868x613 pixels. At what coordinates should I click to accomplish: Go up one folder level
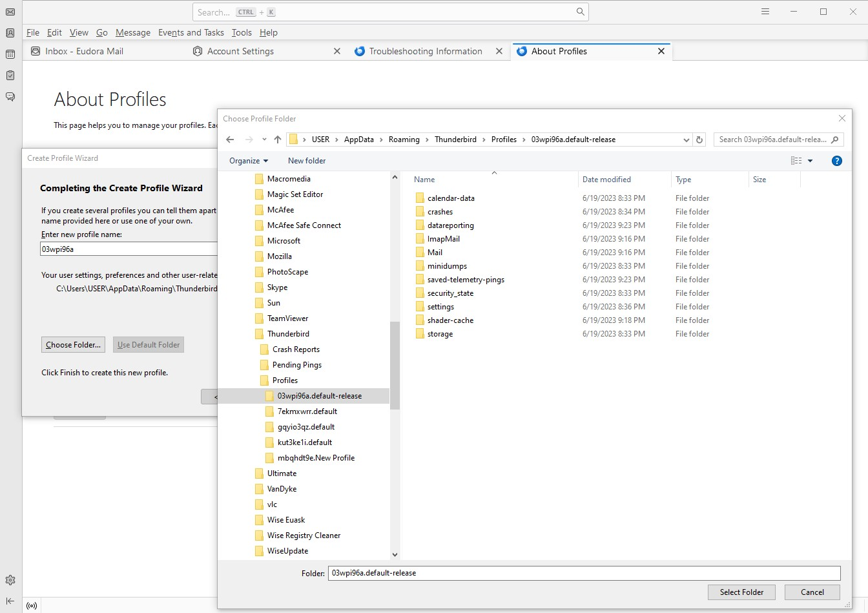click(x=278, y=140)
